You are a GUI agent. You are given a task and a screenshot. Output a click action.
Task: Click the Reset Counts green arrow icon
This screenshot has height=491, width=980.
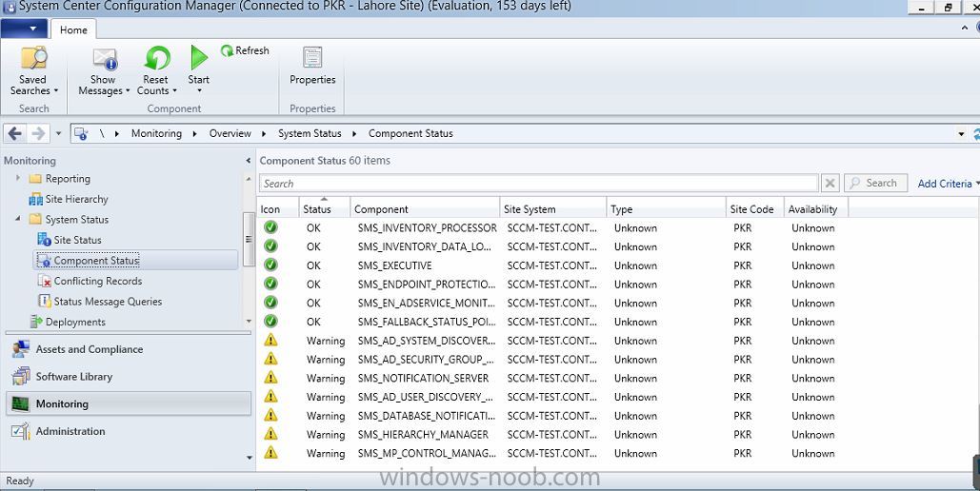click(x=157, y=58)
